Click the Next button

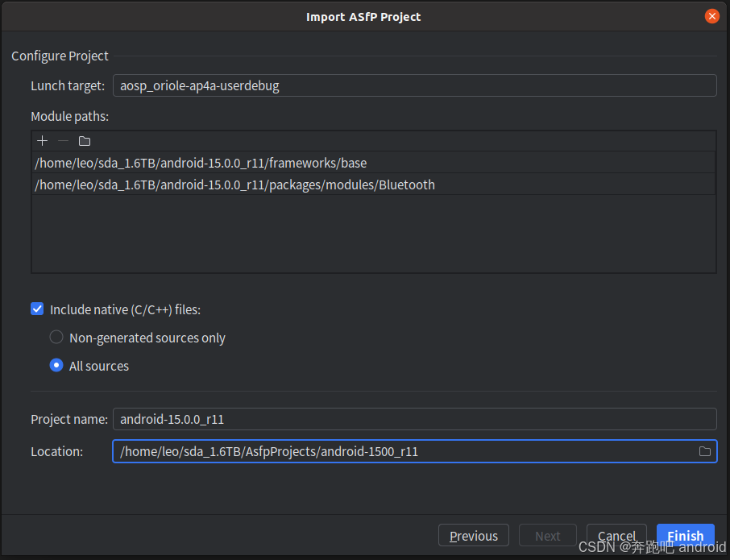[547, 535]
